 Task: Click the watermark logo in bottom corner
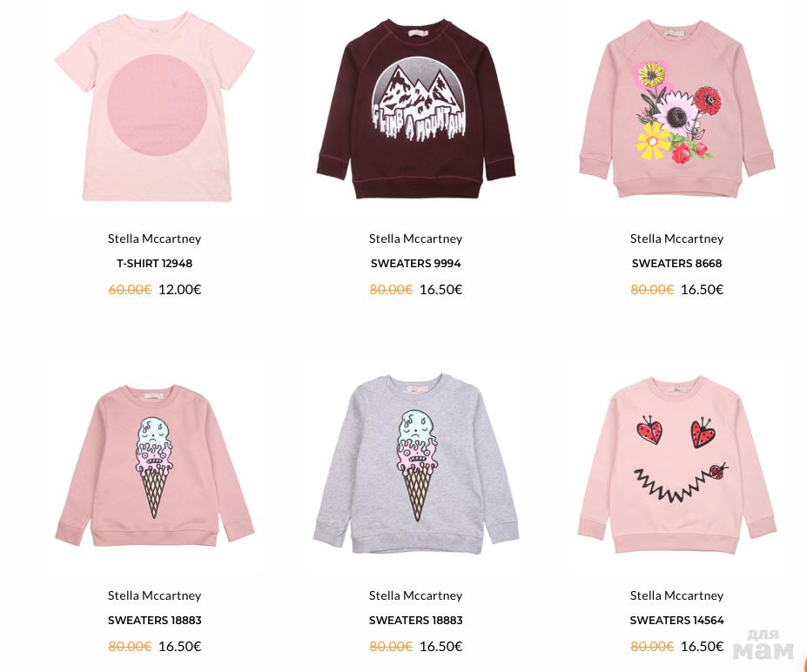763,645
